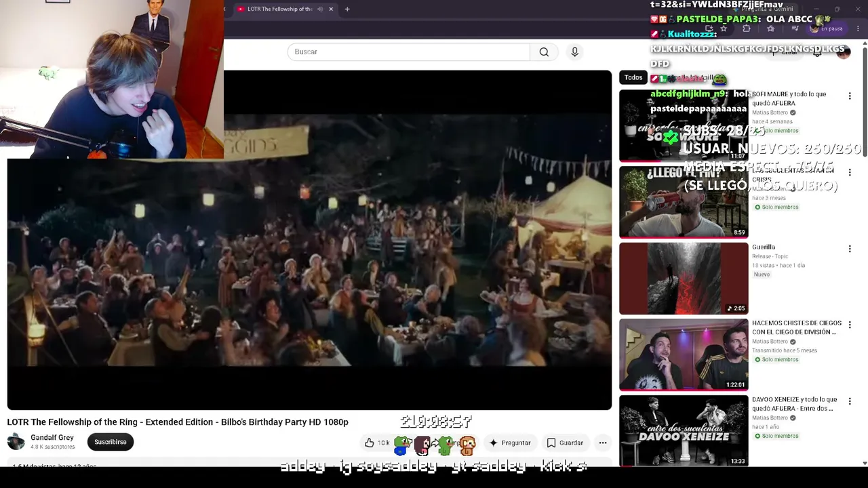Open options menu for SOFI MAURE video
This screenshot has width=868, height=488.
pyautogui.click(x=850, y=96)
